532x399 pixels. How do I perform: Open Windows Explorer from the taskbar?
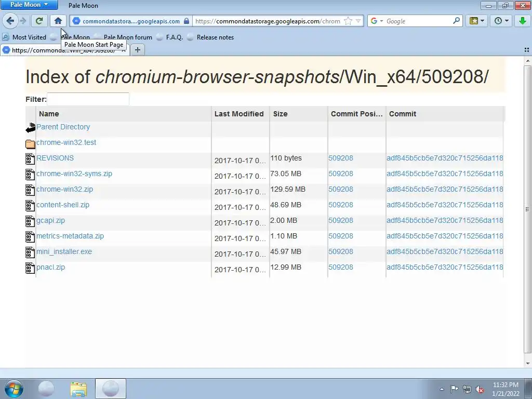click(x=78, y=389)
